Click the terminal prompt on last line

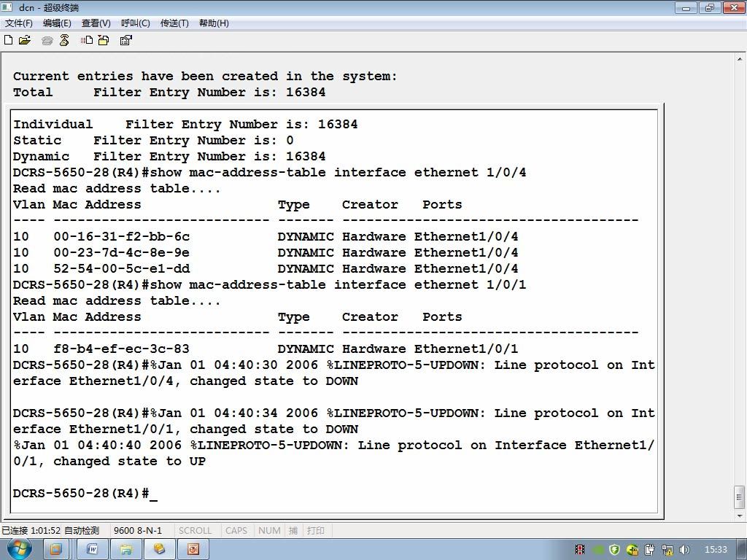[81, 494]
